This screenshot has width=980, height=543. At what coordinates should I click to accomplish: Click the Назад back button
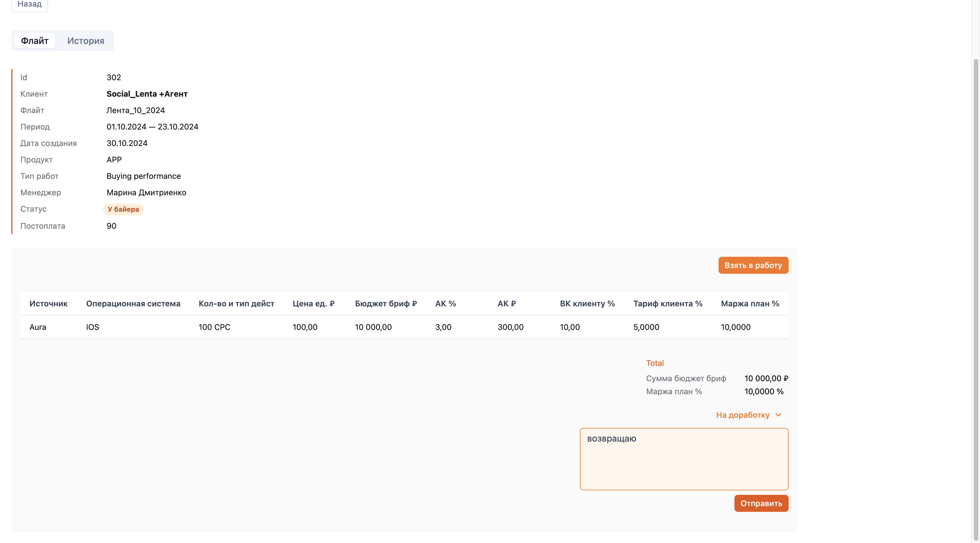tap(29, 5)
